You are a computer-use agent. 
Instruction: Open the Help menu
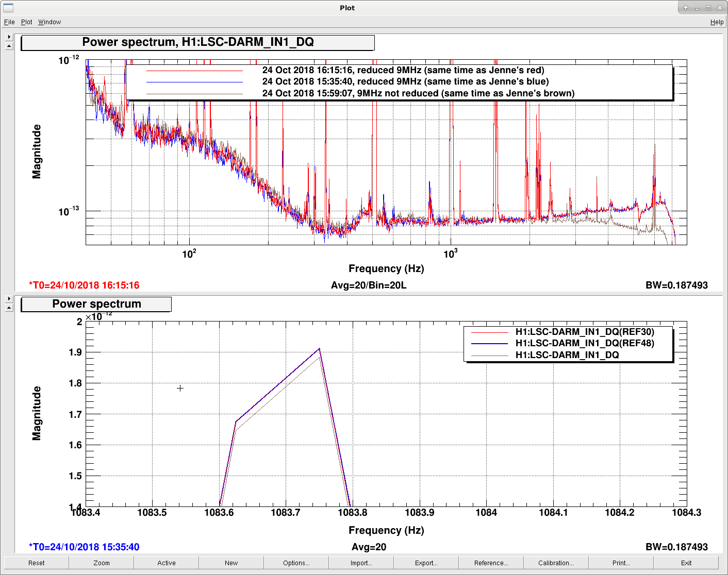717,22
